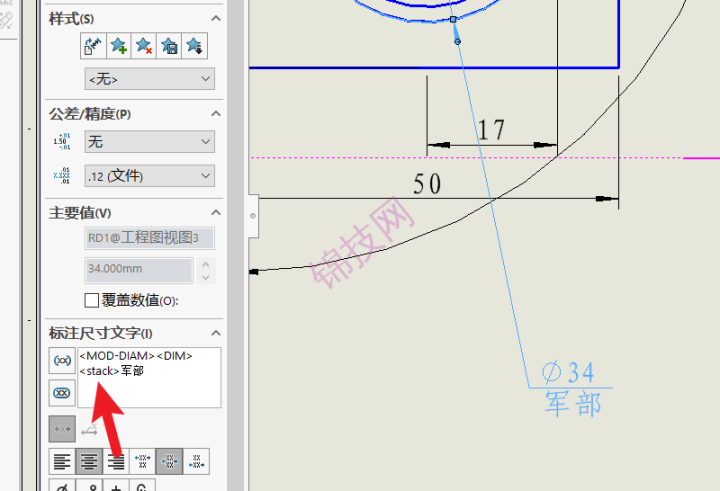Select middle justify dimension text
Screen dimensions: 720x491
169,461
